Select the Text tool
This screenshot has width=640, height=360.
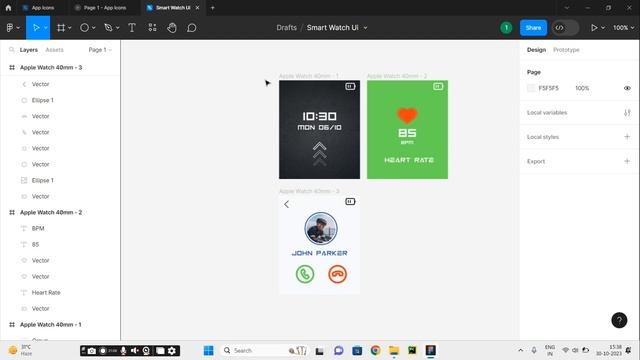coord(132,28)
